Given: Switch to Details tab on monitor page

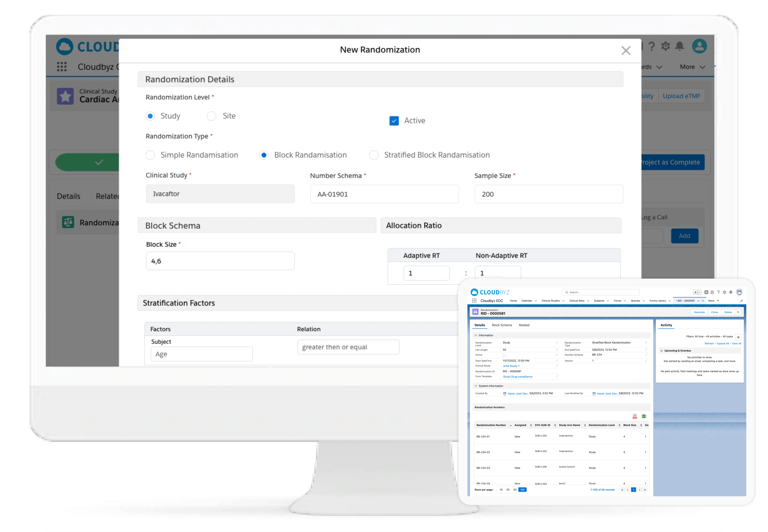Looking at the screenshot, I should tap(68, 196).
